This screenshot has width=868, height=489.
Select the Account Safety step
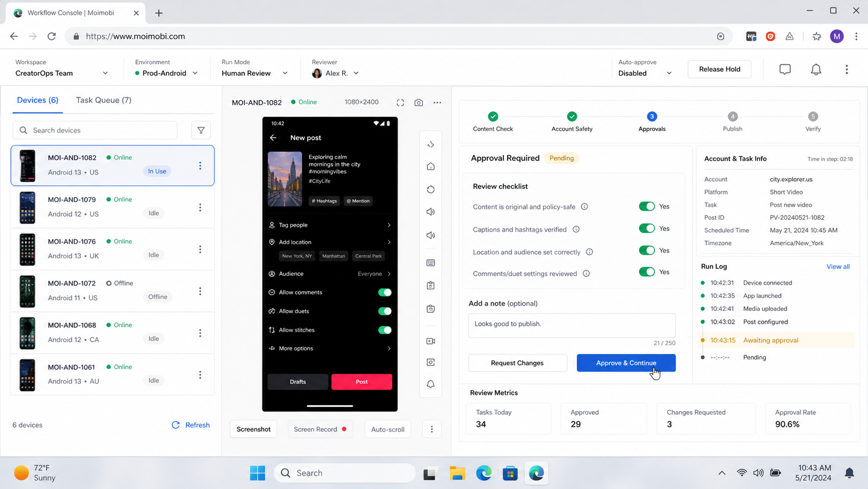click(572, 122)
